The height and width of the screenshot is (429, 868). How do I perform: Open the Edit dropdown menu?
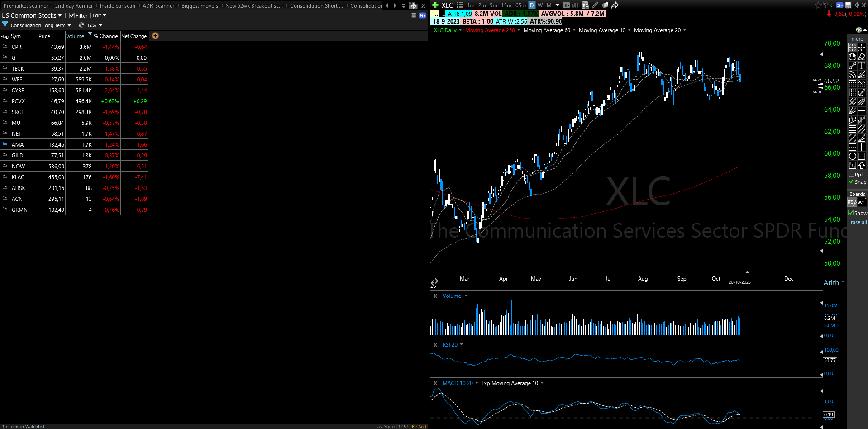(x=100, y=15)
